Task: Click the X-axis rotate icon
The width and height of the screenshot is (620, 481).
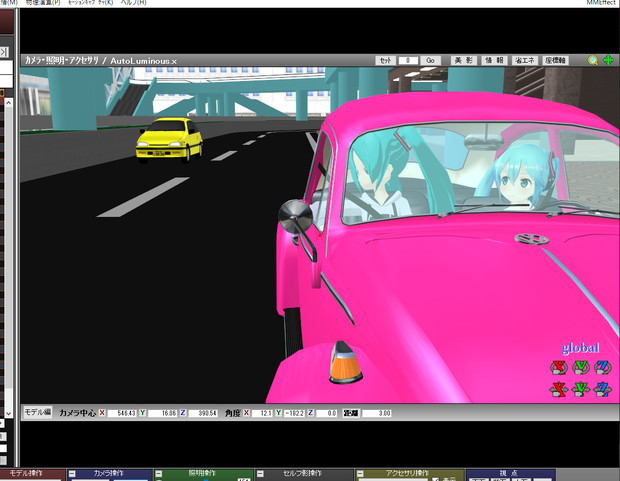Action: click(x=559, y=368)
